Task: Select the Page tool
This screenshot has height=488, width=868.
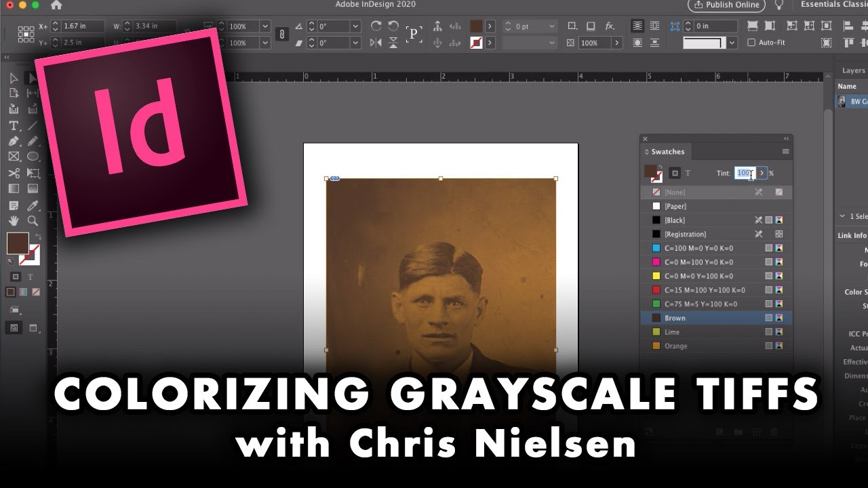Action: tap(14, 94)
